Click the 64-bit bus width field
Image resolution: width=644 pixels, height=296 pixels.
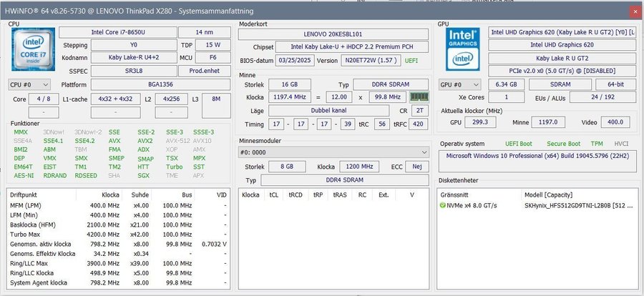click(x=615, y=84)
